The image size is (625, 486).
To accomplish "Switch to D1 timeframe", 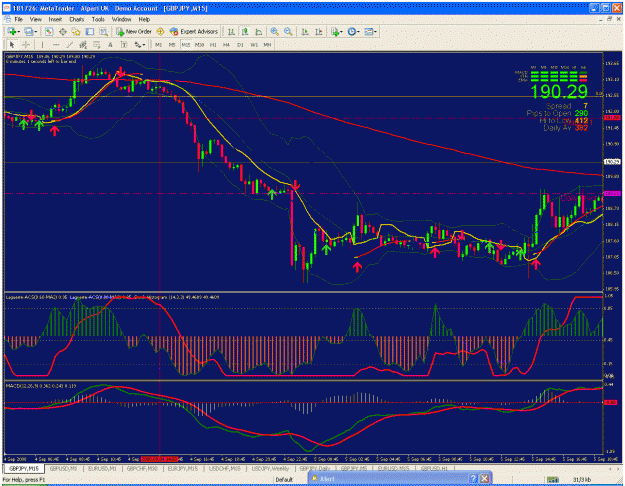I will coord(240,45).
